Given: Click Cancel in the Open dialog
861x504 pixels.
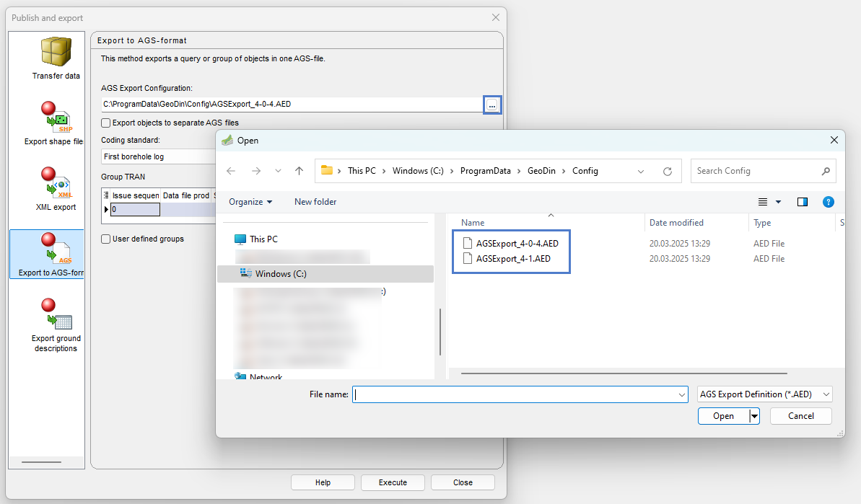Looking at the screenshot, I should point(800,416).
